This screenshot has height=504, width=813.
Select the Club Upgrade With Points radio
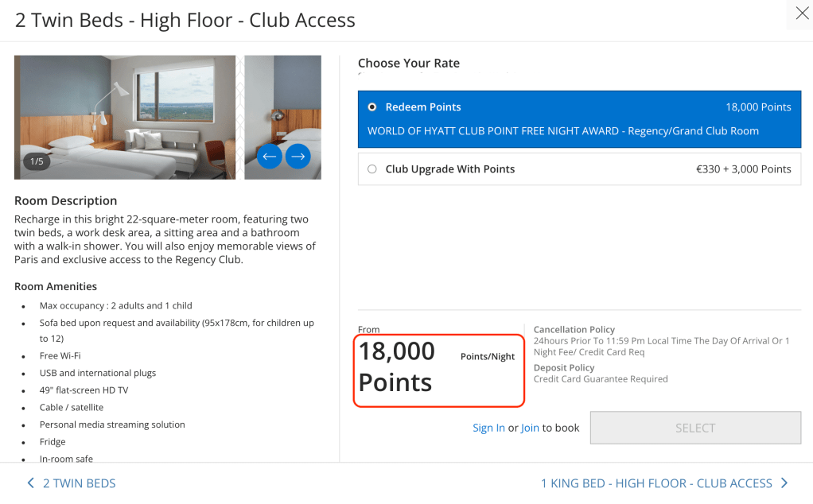pyautogui.click(x=372, y=169)
